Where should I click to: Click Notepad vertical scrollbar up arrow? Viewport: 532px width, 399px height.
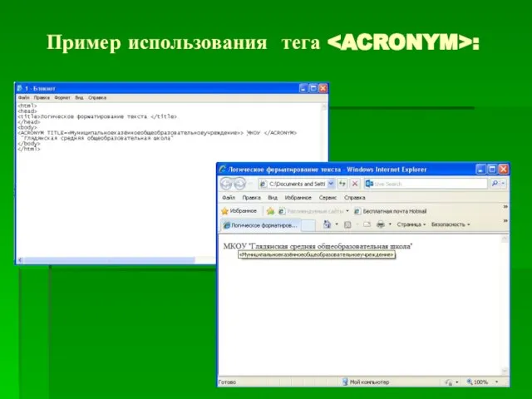pyautogui.click(x=324, y=106)
